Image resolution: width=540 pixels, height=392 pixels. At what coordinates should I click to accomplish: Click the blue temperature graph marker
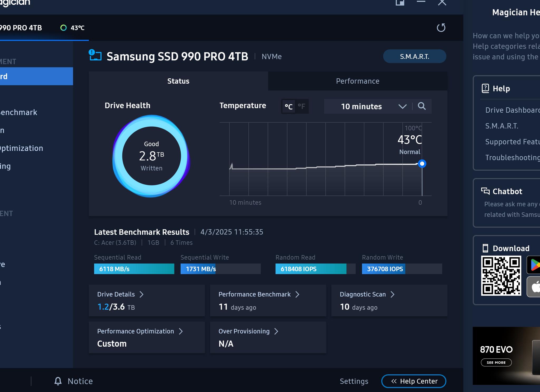422,164
